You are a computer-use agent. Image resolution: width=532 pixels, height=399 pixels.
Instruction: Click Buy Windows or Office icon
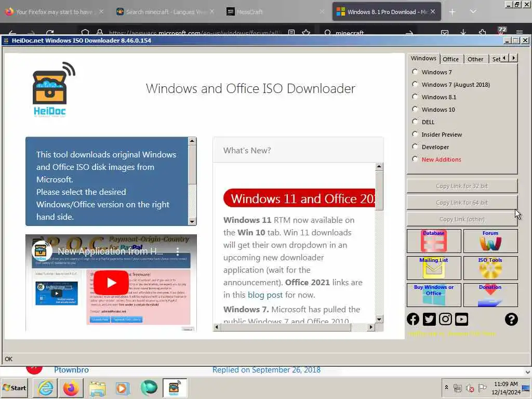(434, 295)
